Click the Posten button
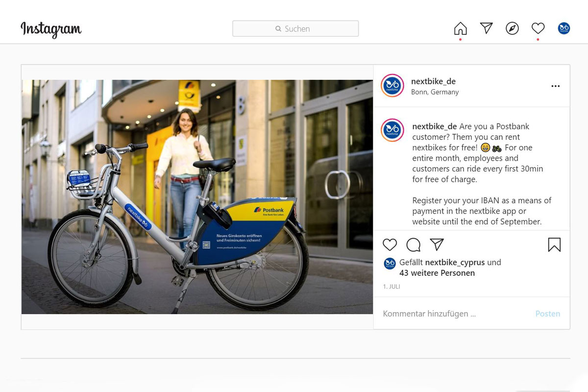Image resolution: width=588 pixels, height=392 pixels. [x=548, y=314]
